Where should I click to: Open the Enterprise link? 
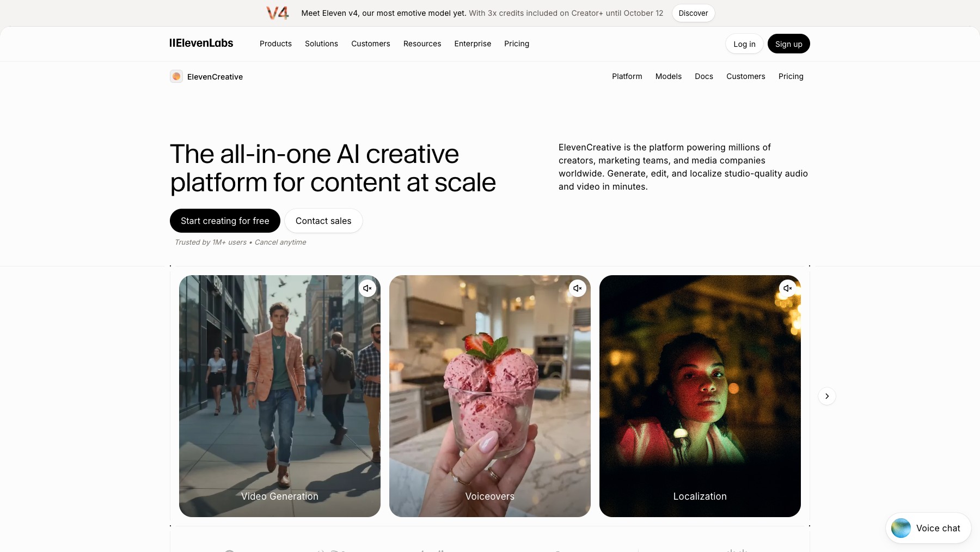473,44
